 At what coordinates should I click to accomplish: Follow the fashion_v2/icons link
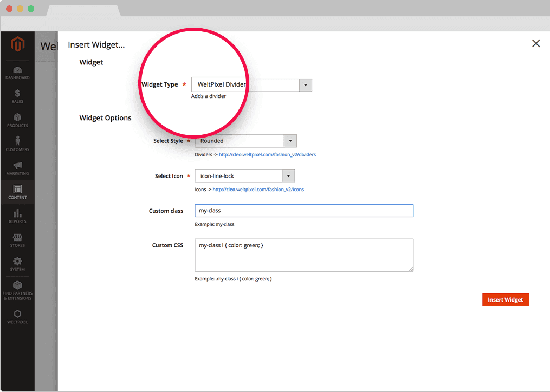pos(258,190)
